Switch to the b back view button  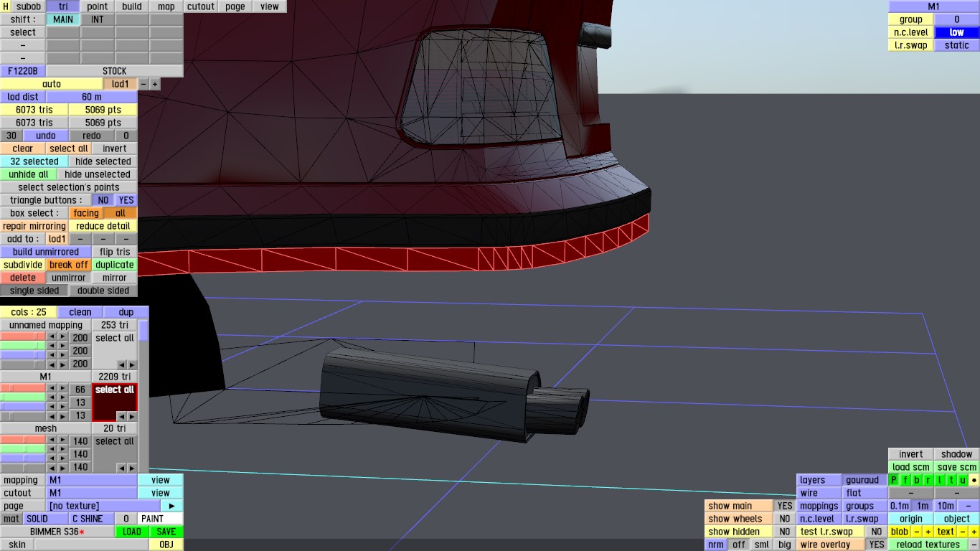[x=917, y=480]
